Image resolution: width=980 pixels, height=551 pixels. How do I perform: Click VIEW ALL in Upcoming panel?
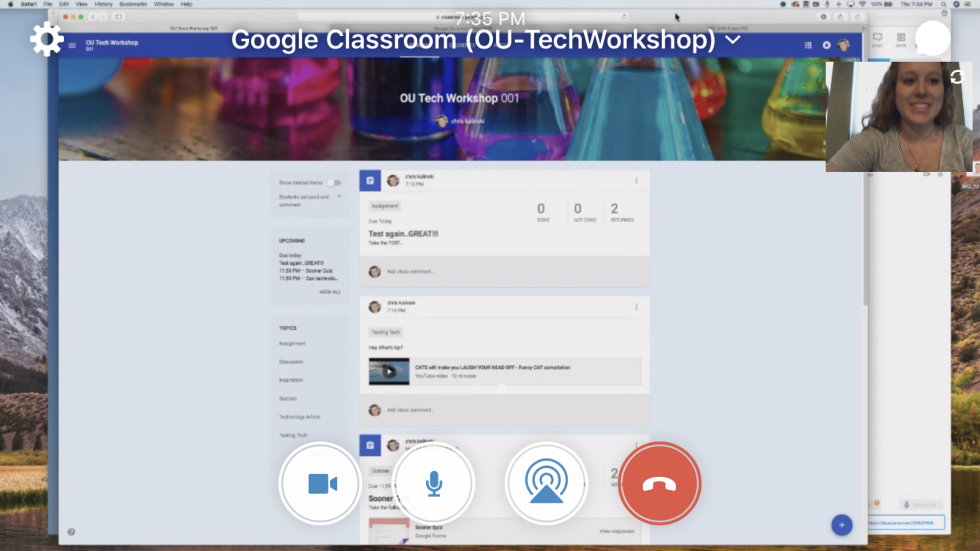coord(330,292)
